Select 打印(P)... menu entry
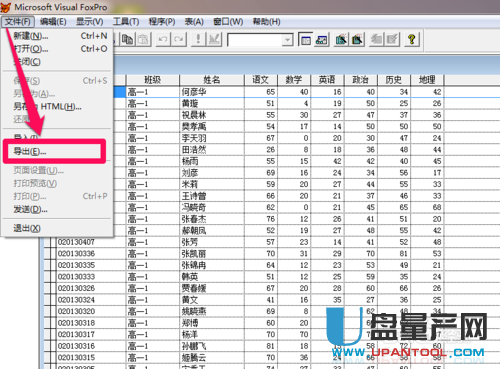500x369 pixels. click(57, 196)
